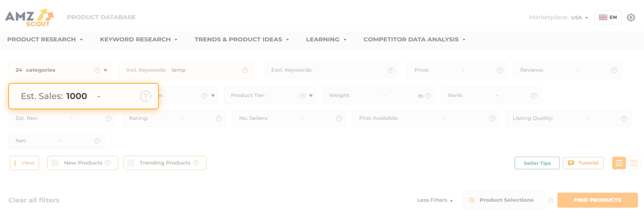Open the 24 categories dropdown
This screenshot has height=218, width=644.
point(59,70)
